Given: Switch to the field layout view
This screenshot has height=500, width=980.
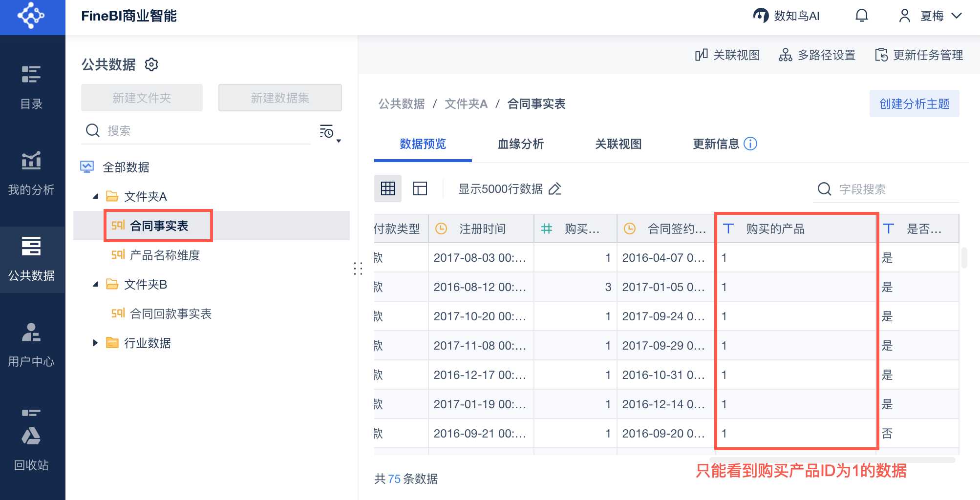Looking at the screenshot, I should pyautogui.click(x=420, y=188).
